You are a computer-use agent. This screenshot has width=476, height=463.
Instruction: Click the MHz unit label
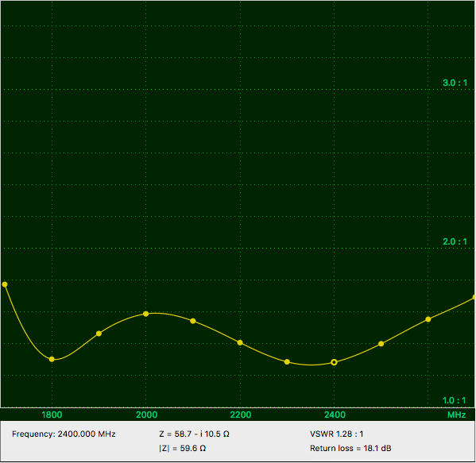pyautogui.click(x=456, y=415)
